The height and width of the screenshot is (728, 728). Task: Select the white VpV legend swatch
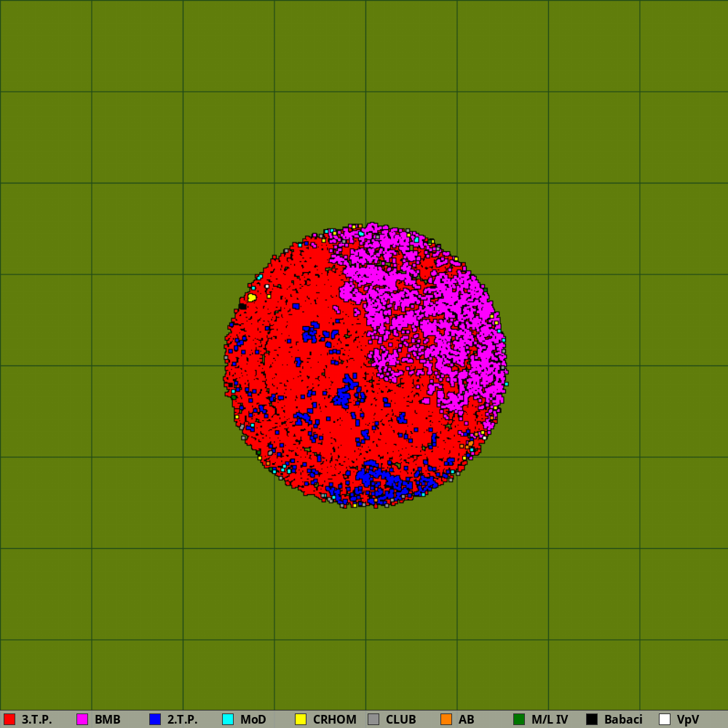coord(665,719)
